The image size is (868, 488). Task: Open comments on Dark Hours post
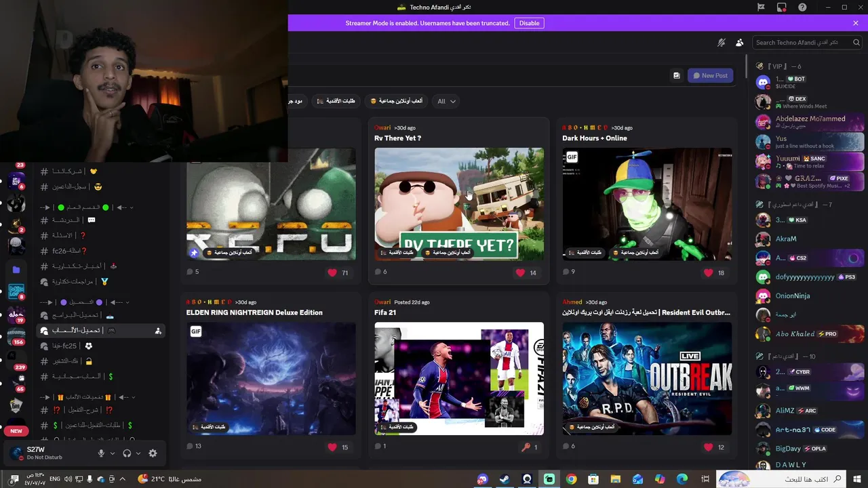[x=569, y=272]
